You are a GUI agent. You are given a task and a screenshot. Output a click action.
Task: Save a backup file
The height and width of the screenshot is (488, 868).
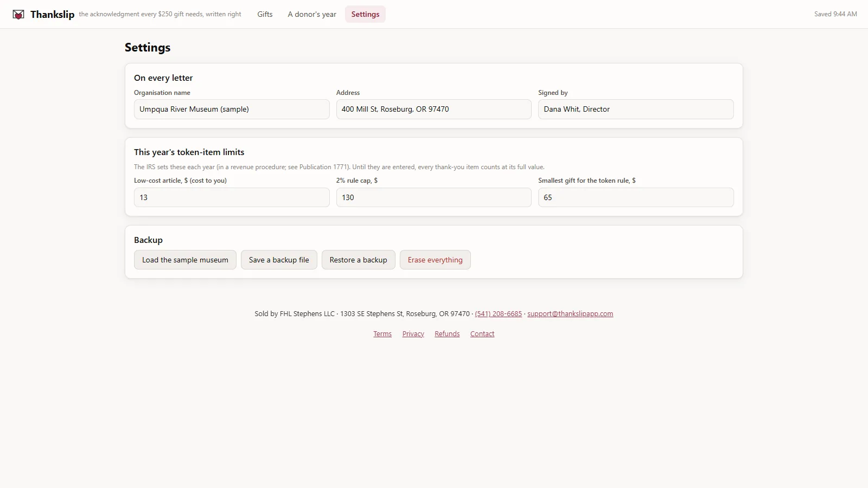coord(279,260)
